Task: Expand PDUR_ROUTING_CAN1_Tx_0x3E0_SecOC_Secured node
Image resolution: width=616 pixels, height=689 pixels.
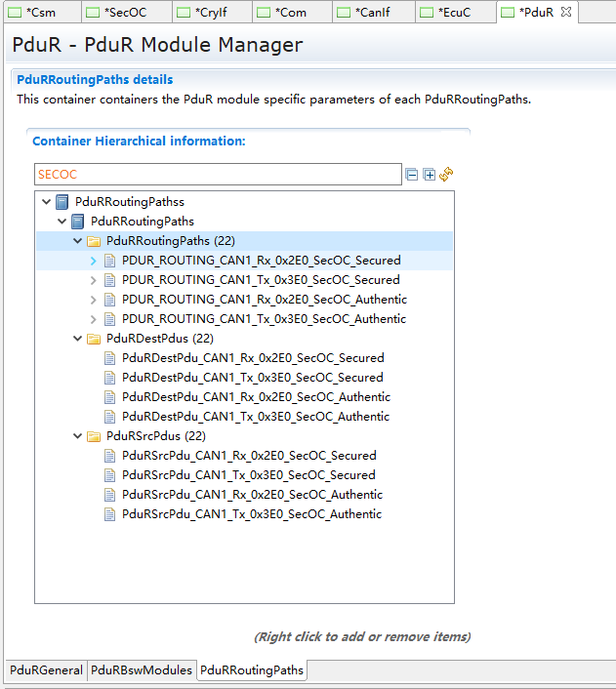Action: tap(94, 280)
